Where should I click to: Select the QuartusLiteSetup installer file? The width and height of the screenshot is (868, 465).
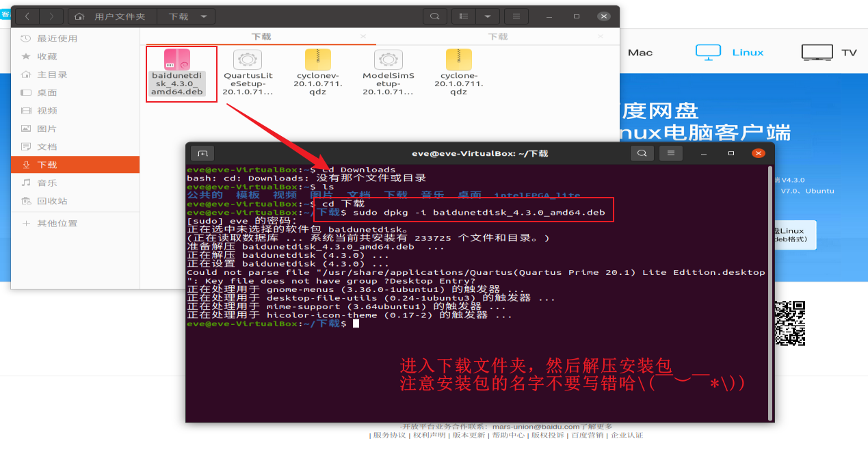248,72
